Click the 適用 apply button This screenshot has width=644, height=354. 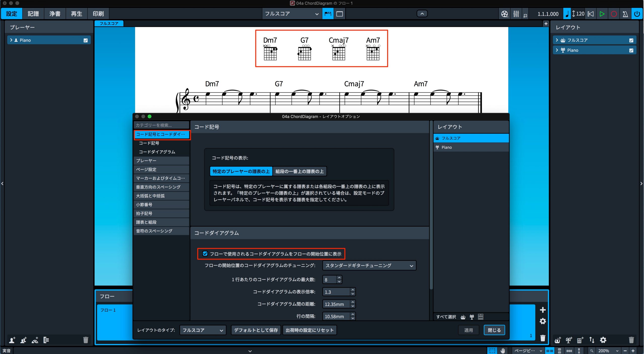[x=468, y=330]
